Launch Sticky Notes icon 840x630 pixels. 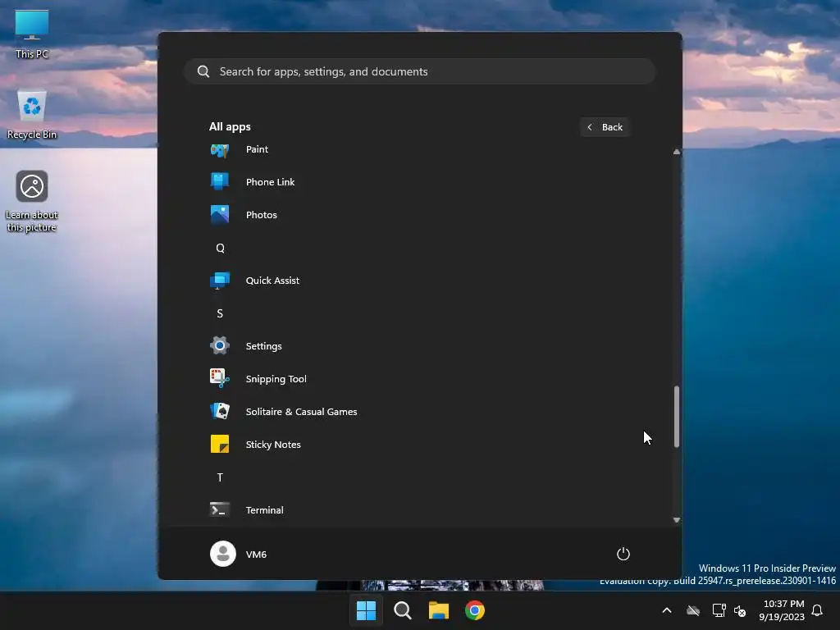(220, 444)
